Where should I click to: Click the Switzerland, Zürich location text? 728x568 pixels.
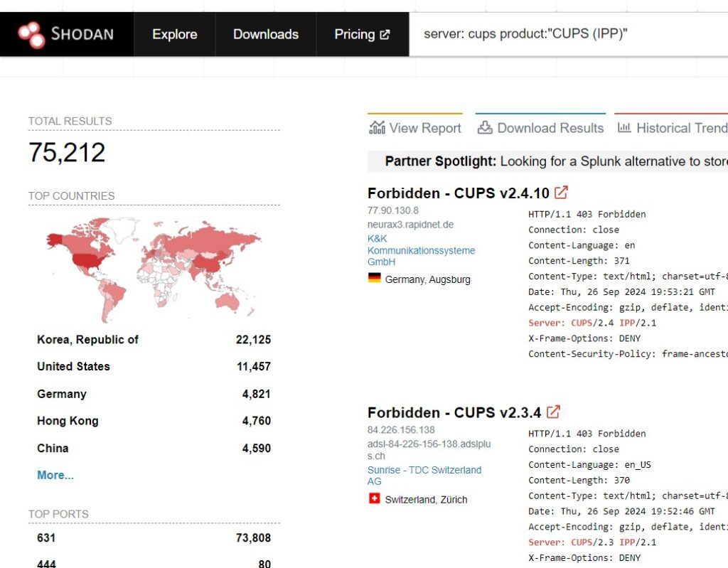point(426,500)
